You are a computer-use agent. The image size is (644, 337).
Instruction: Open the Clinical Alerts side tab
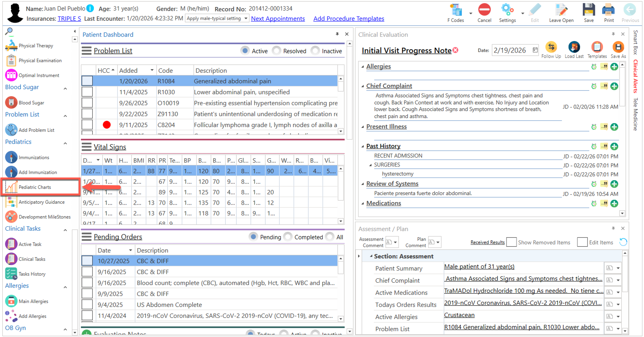(636, 76)
